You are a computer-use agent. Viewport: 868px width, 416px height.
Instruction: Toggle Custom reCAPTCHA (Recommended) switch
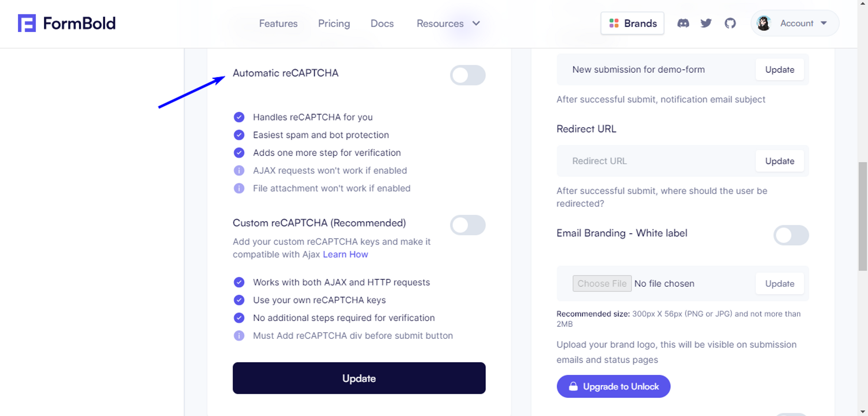tap(467, 225)
